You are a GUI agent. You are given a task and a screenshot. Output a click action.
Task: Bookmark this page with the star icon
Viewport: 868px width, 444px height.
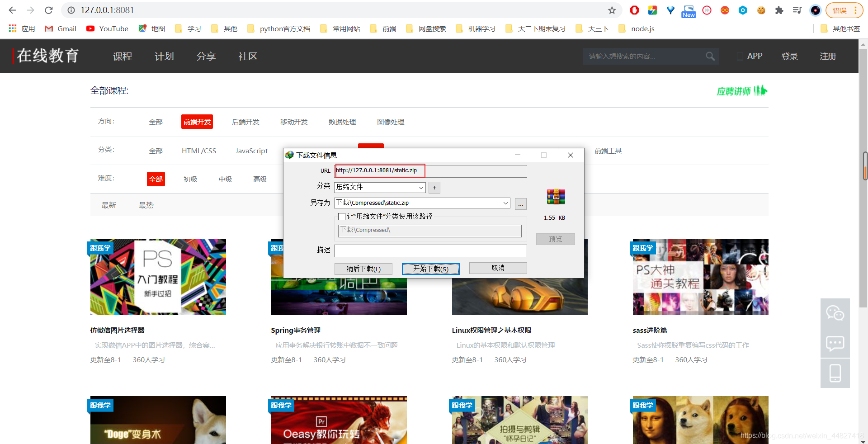click(612, 10)
